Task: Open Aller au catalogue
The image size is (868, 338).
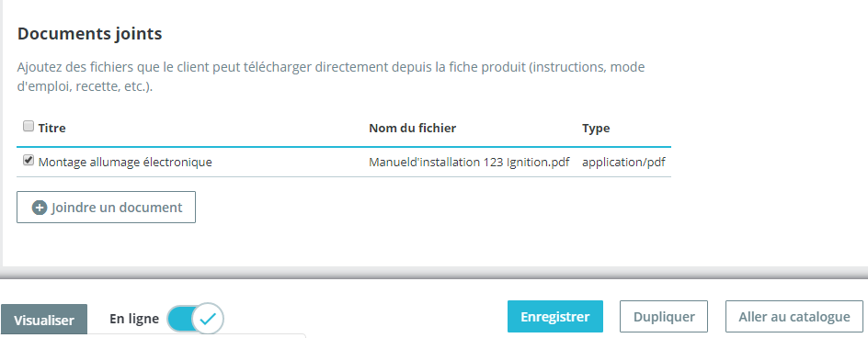Action: point(794,317)
